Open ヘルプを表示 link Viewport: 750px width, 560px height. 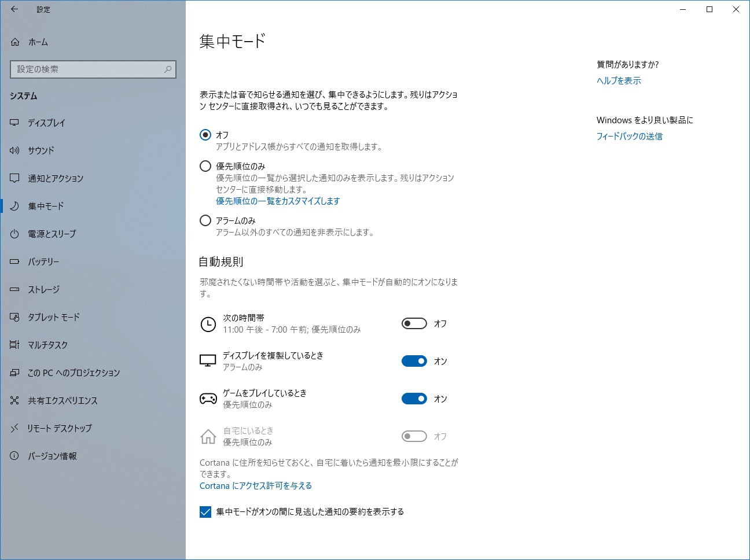point(619,81)
